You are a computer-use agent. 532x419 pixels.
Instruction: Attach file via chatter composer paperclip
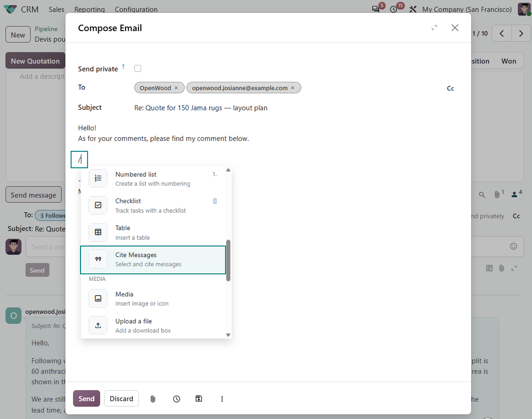502,268
